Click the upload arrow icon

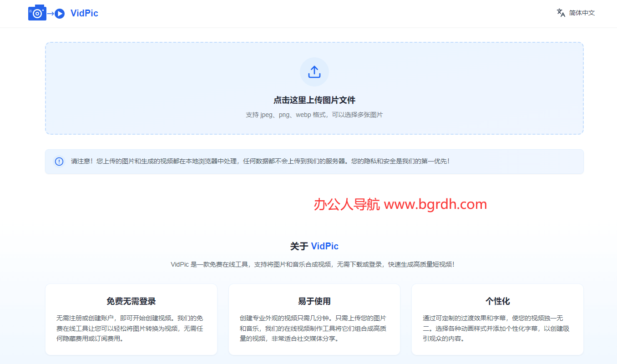(x=314, y=72)
